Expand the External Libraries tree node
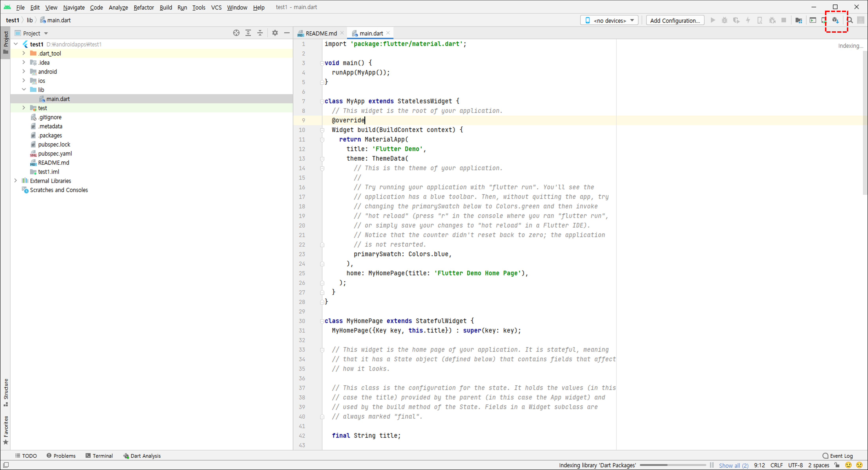 pyautogui.click(x=16, y=181)
